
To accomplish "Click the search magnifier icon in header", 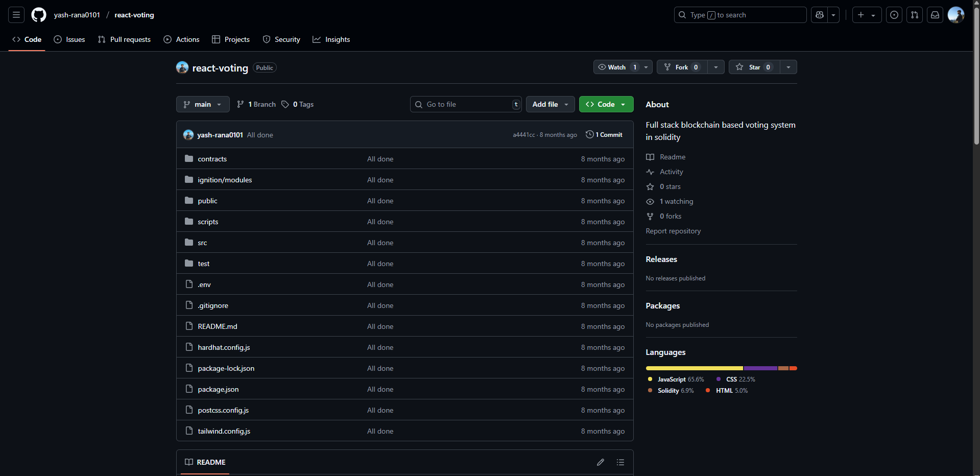I will coord(682,15).
